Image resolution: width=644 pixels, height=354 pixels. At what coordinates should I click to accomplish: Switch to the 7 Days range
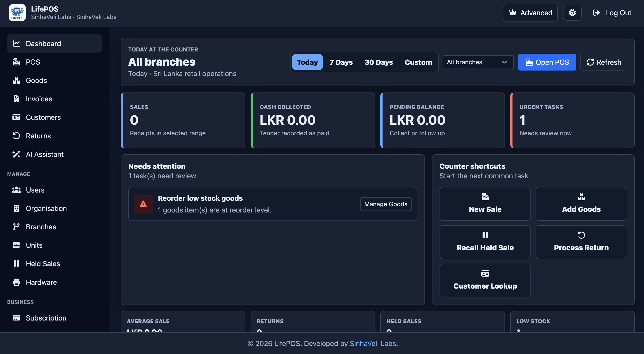(x=341, y=62)
